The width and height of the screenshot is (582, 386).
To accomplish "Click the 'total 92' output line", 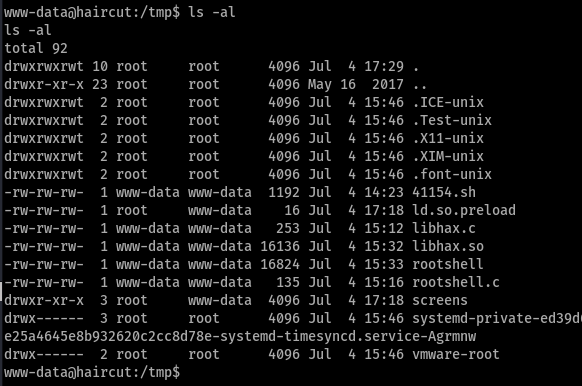I will tap(36, 48).
